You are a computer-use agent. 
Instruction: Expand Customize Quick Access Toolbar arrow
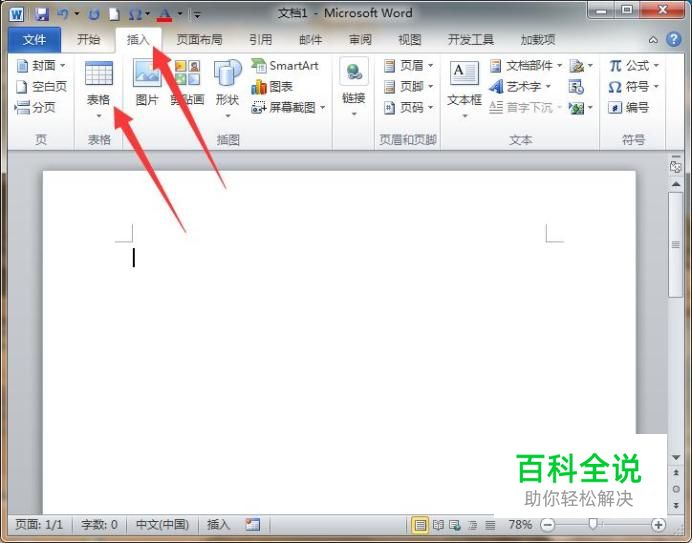pos(197,15)
